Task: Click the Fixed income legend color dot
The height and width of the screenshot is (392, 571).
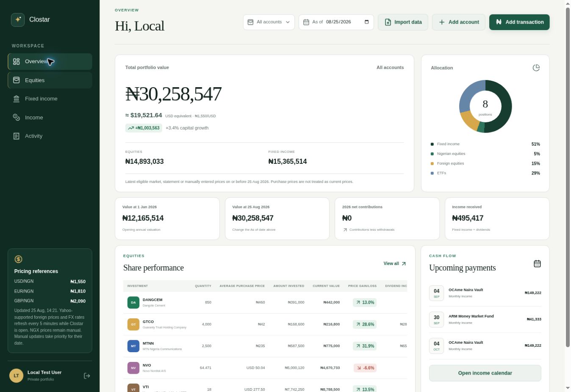Action: tap(432, 144)
